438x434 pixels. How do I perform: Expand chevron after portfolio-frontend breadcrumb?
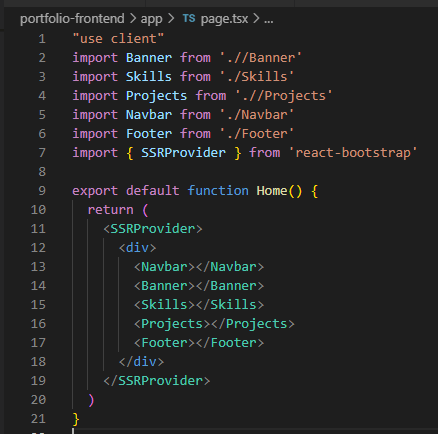(133, 19)
